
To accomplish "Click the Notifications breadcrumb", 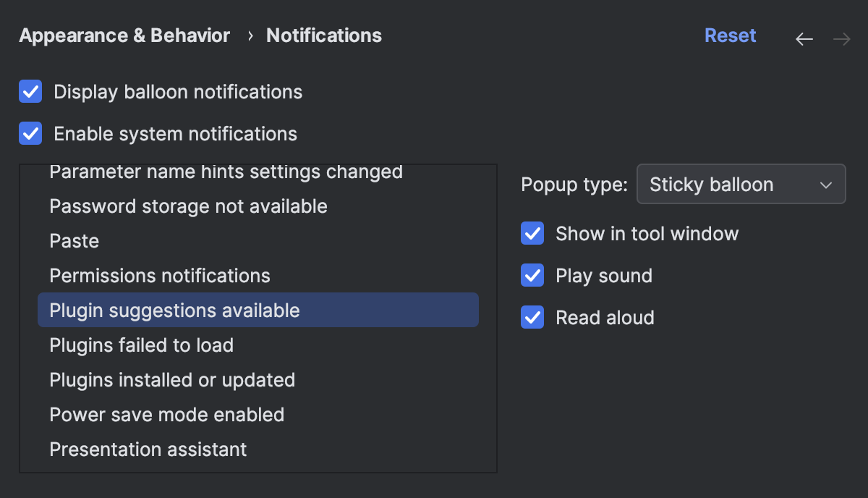I will [323, 35].
